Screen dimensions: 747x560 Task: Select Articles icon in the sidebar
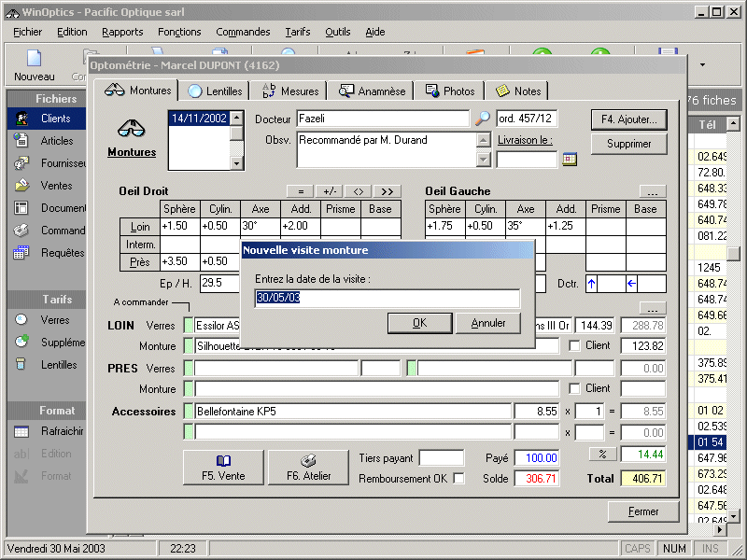22,141
